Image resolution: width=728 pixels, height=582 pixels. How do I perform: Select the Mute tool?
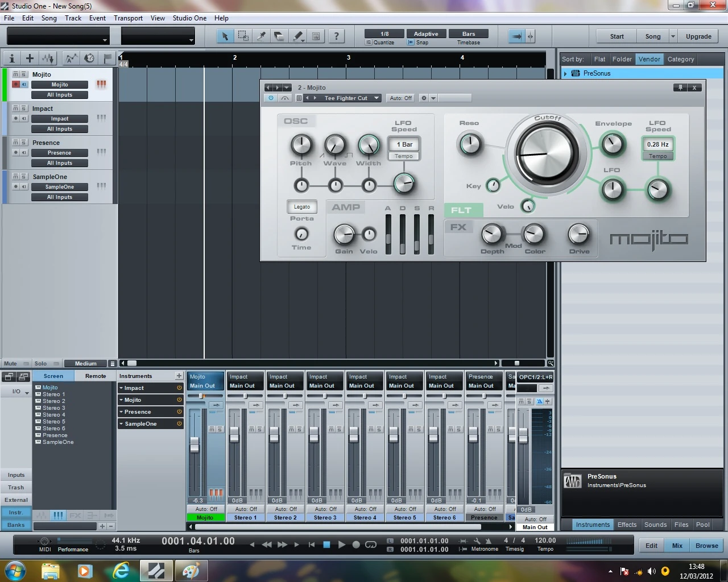[x=316, y=36]
